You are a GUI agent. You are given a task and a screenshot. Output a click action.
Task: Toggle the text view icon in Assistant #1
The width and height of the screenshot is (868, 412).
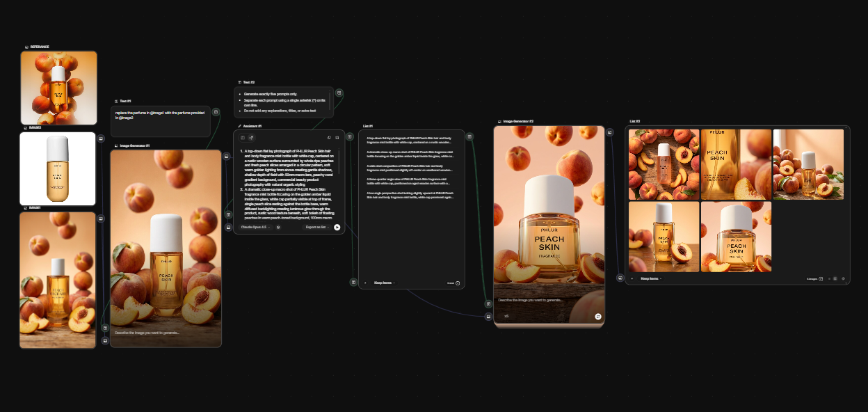[x=243, y=138]
